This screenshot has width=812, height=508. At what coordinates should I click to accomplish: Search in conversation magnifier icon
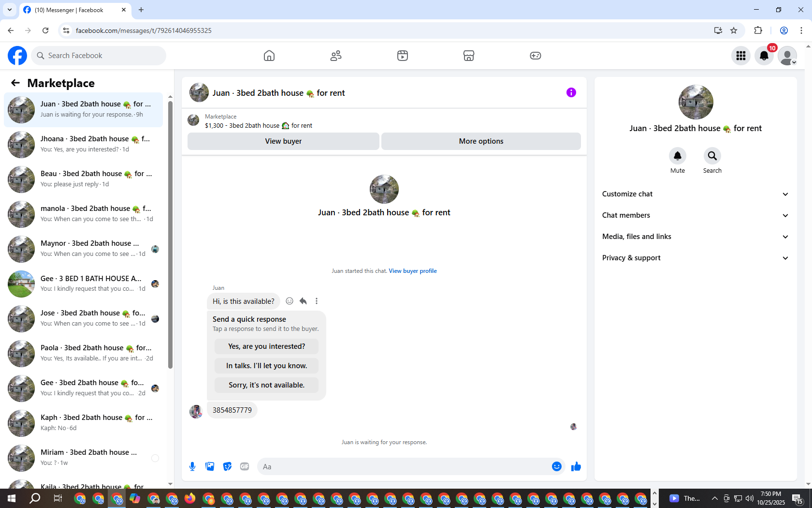[712, 156]
